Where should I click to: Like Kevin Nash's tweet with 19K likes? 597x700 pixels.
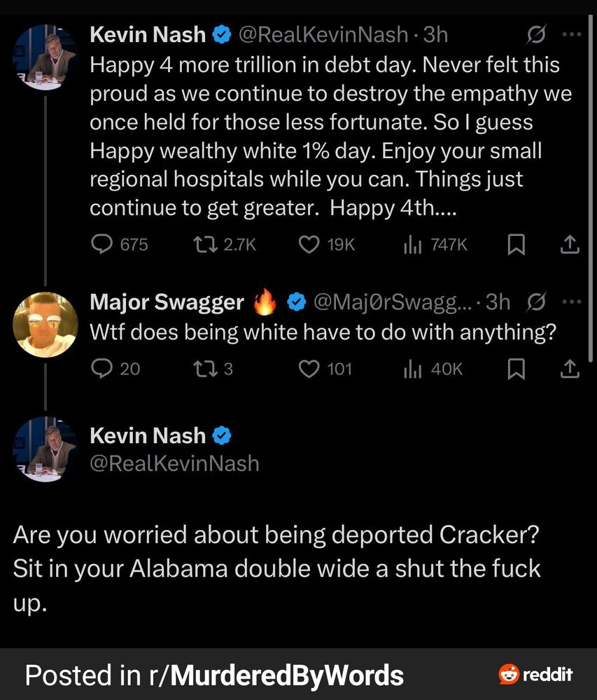pos(309,244)
